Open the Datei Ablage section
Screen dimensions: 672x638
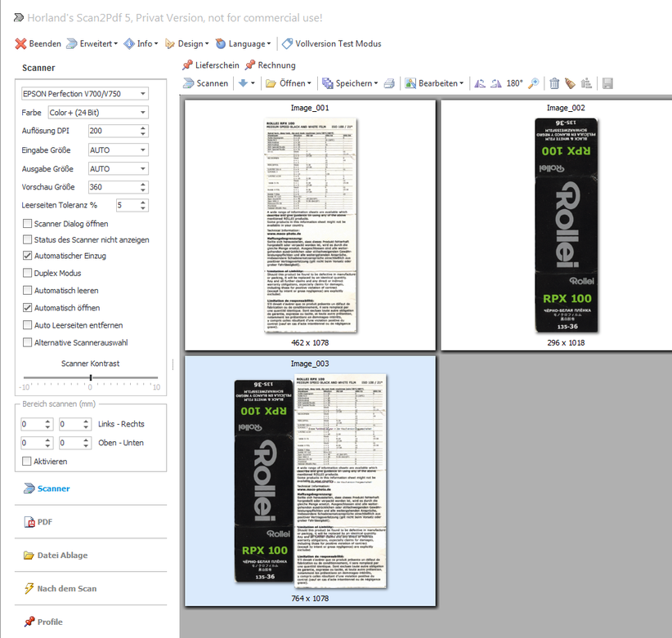(56, 555)
